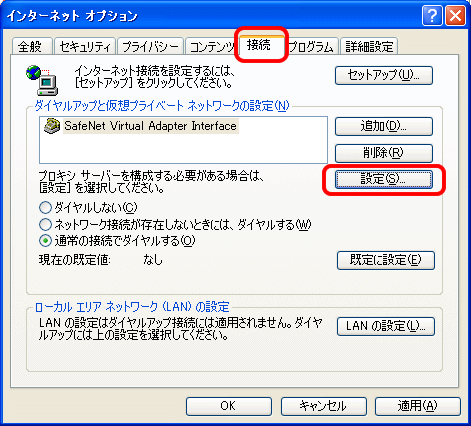Select ダイヤルしない radio button

click(x=45, y=208)
